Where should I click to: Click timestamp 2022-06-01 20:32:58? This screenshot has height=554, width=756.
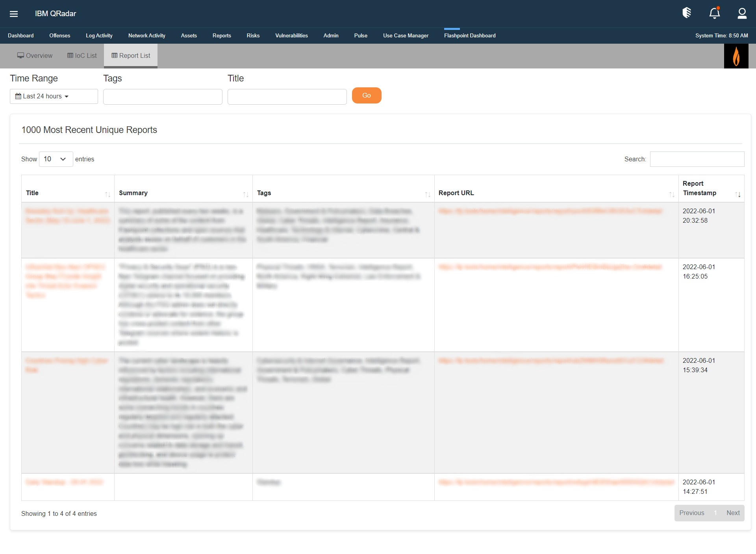[699, 216]
